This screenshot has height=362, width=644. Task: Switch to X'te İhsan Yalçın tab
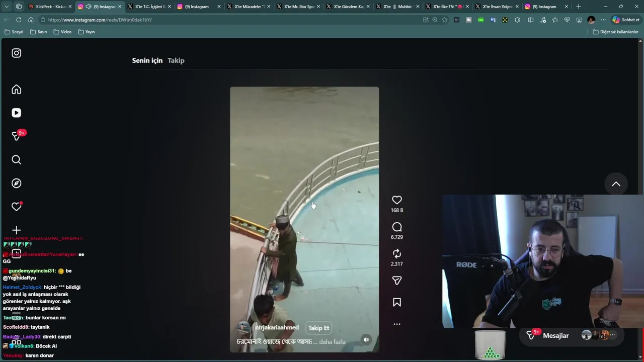(497, 7)
